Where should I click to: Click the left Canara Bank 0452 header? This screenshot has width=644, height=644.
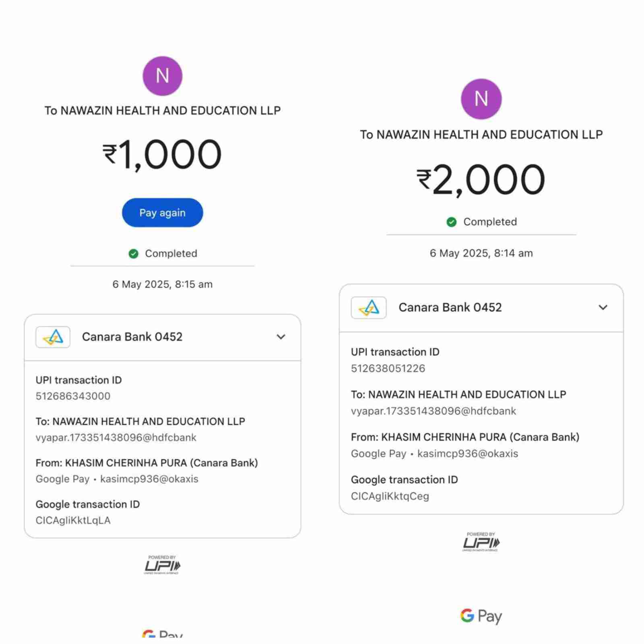(132, 337)
